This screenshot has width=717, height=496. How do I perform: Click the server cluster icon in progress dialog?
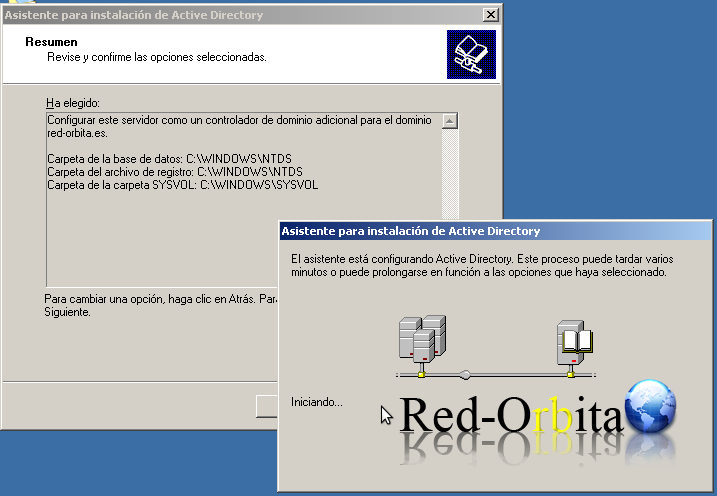[422, 339]
